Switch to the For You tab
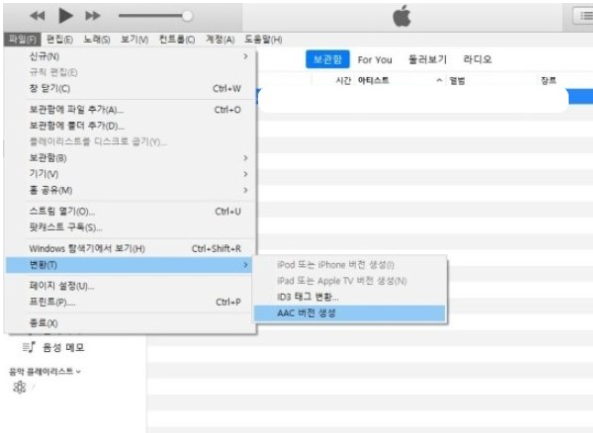The width and height of the screenshot is (593, 433). (375, 60)
